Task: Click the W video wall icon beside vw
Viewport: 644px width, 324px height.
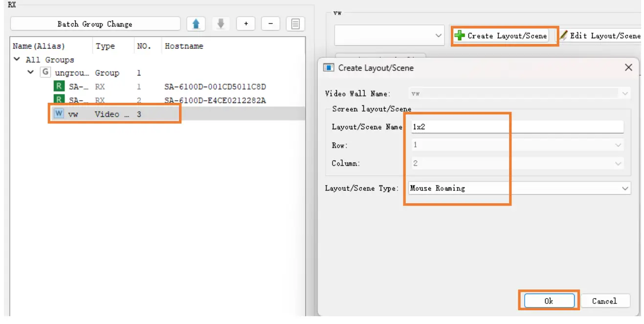Action: click(x=59, y=114)
